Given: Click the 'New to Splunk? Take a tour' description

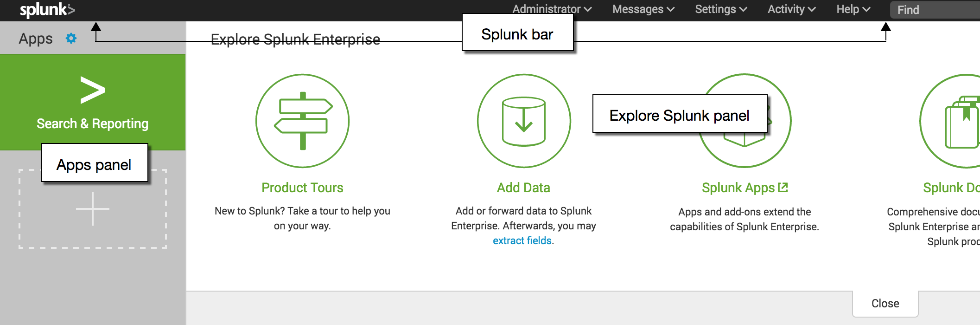Looking at the screenshot, I should pos(302,218).
